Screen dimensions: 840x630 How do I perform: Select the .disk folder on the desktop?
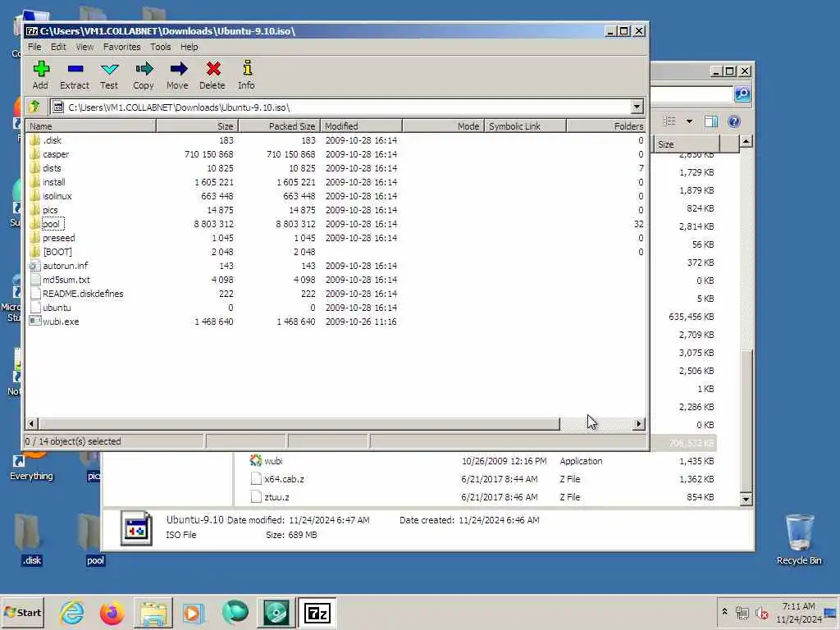32,540
